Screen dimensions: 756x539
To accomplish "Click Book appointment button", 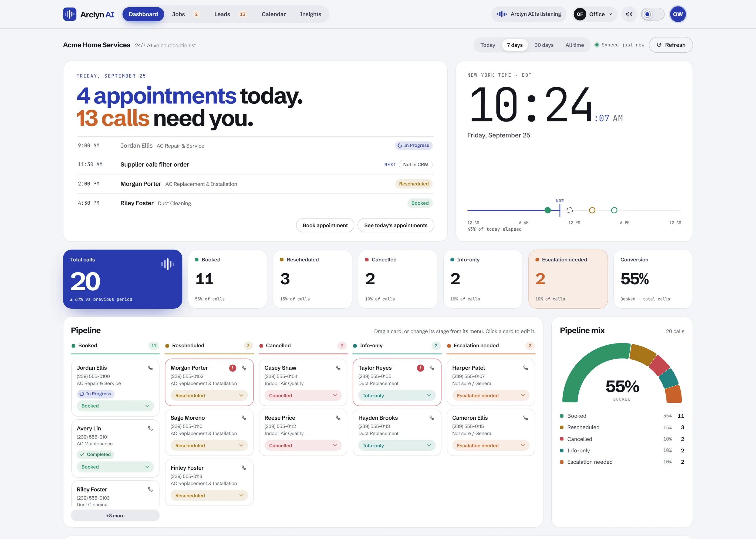I will 325,225.
